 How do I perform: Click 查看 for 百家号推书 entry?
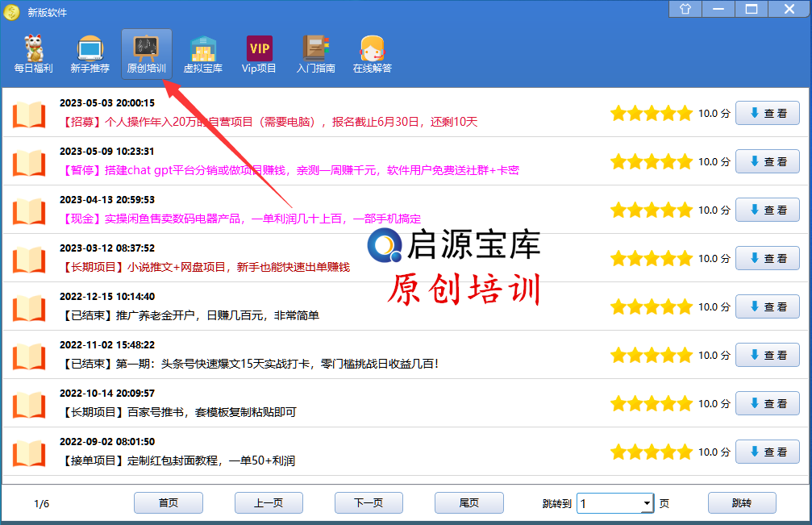pos(768,403)
